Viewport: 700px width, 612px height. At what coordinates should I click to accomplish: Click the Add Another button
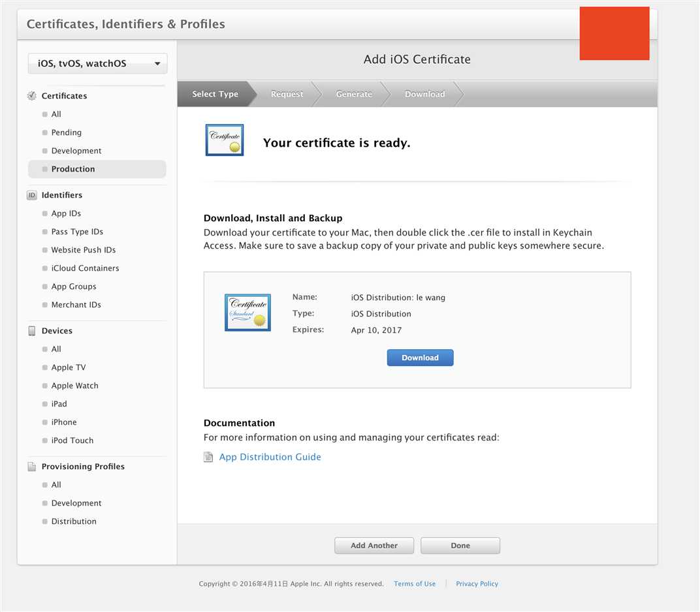coord(374,545)
